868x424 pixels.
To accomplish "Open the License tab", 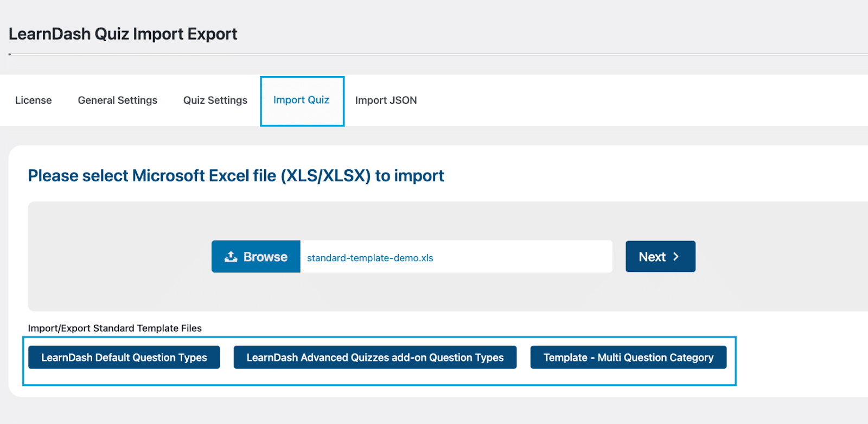I will point(34,100).
